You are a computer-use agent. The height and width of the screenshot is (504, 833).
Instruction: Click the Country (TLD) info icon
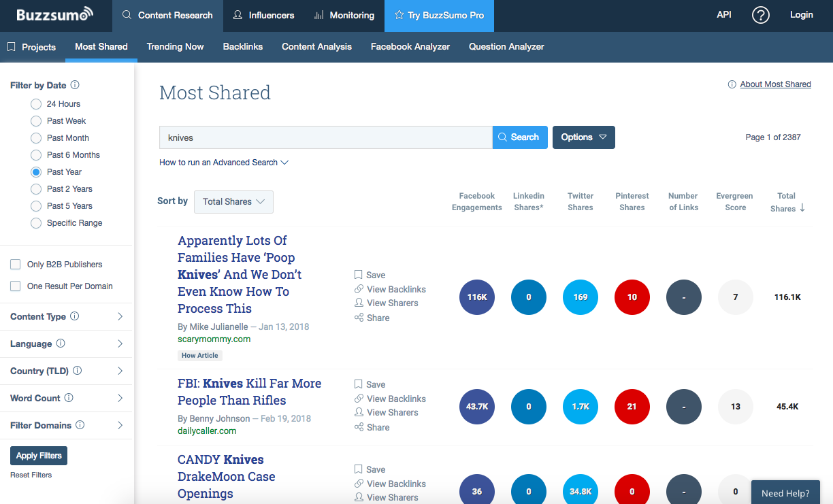pyautogui.click(x=78, y=371)
